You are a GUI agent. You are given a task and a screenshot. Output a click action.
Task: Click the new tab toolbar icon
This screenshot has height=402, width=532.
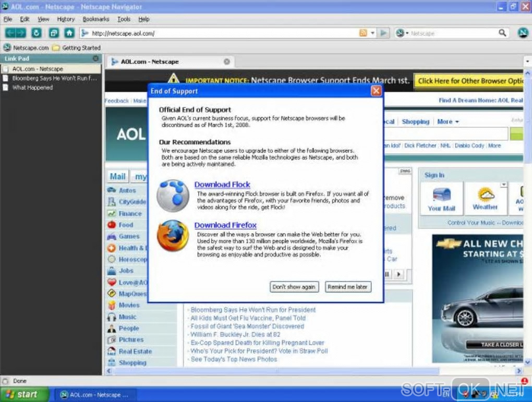54,33
